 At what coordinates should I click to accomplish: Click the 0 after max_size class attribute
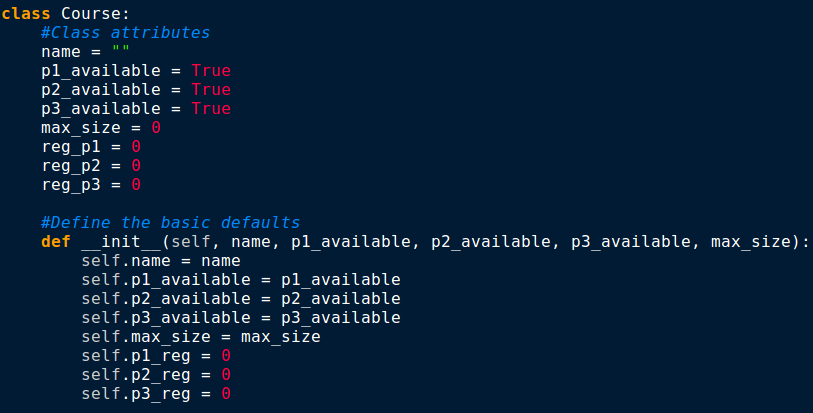(156, 127)
